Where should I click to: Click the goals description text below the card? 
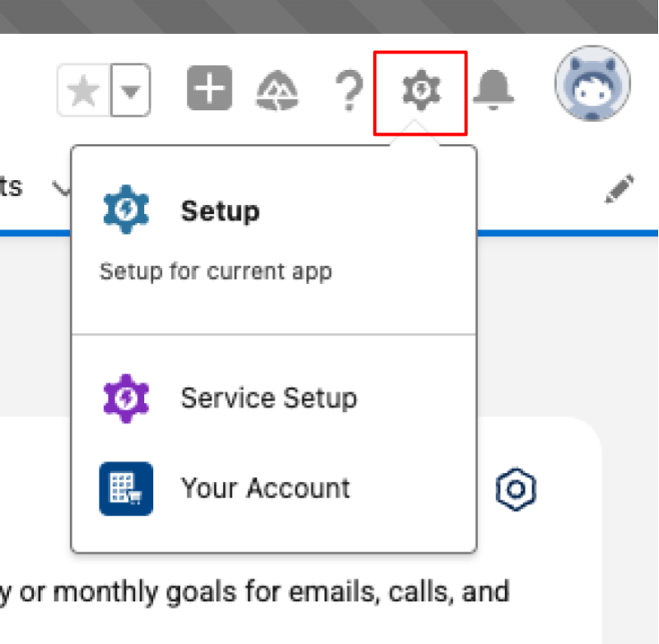(x=257, y=591)
